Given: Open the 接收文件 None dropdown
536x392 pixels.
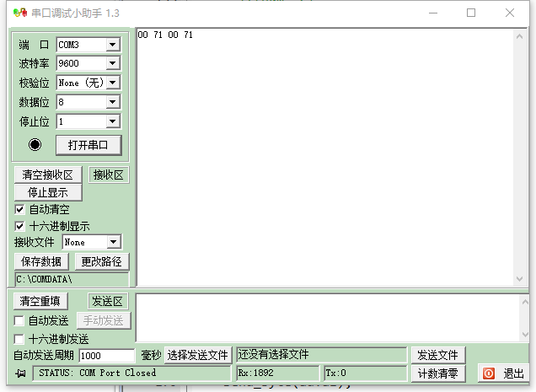Looking at the screenshot, I should click(x=114, y=242).
